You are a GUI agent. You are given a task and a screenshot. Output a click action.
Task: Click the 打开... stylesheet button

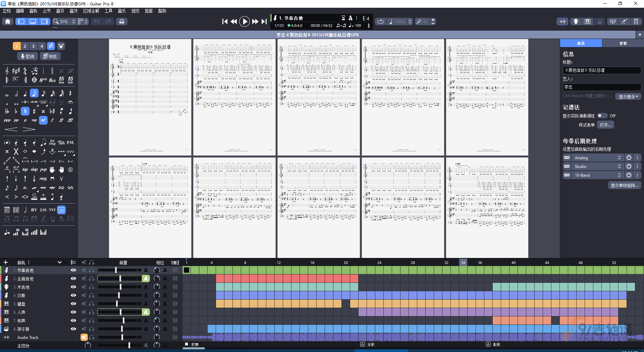(605, 125)
